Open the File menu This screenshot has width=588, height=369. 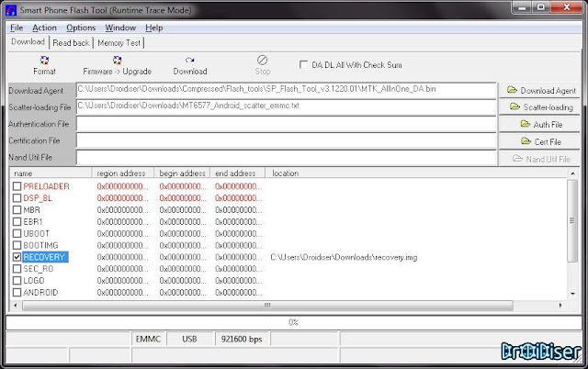tap(17, 28)
